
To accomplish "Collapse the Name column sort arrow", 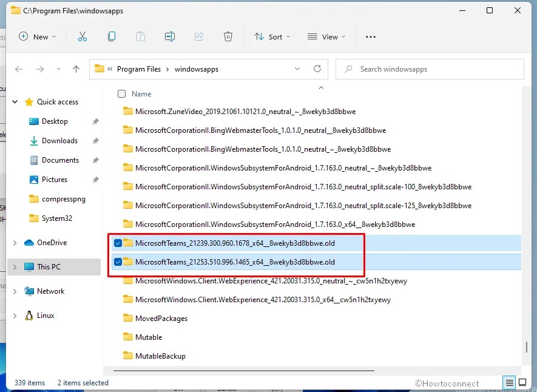I will click(x=321, y=88).
